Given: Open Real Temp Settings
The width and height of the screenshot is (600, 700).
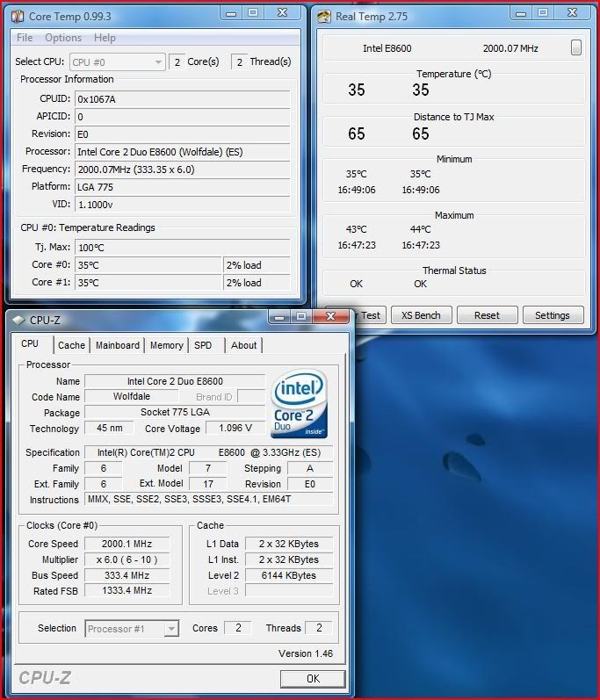Looking at the screenshot, I should 553,315.
